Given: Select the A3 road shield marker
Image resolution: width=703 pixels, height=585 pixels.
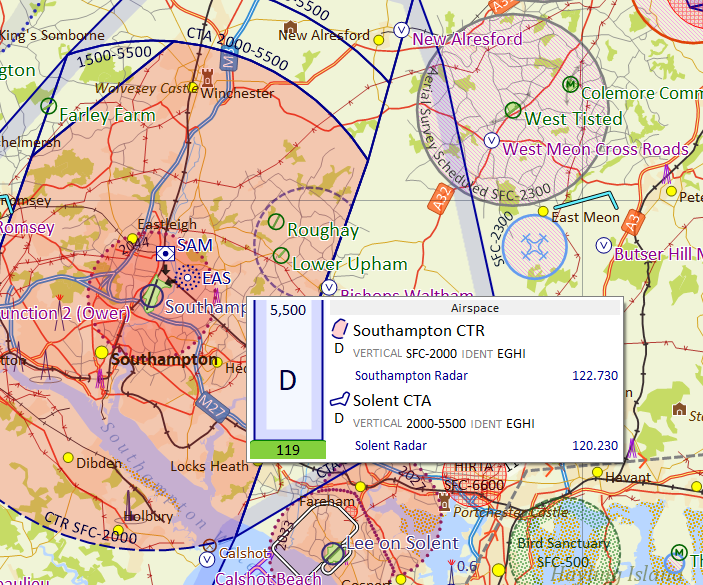Looking at the screenshot, I should (633, 222).
